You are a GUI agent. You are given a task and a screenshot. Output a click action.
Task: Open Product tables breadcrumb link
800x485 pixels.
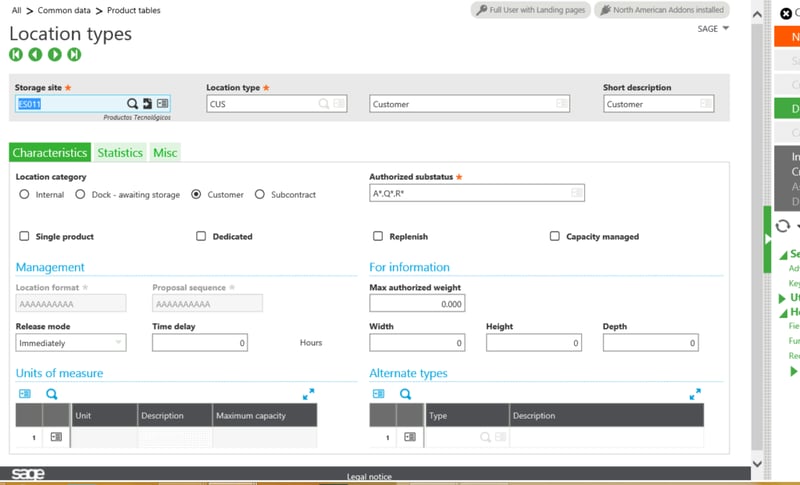(133, 11)
